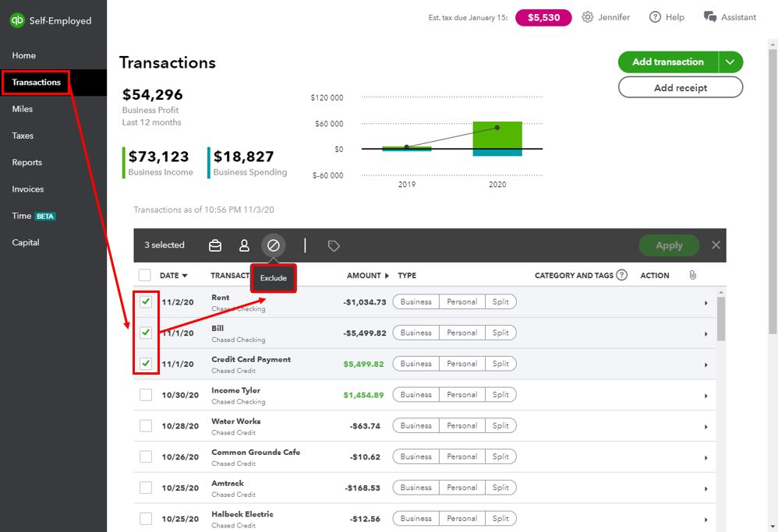
Task: Mark Water Works as Personal
Action: pyautogui.click(x=462, y=426)
